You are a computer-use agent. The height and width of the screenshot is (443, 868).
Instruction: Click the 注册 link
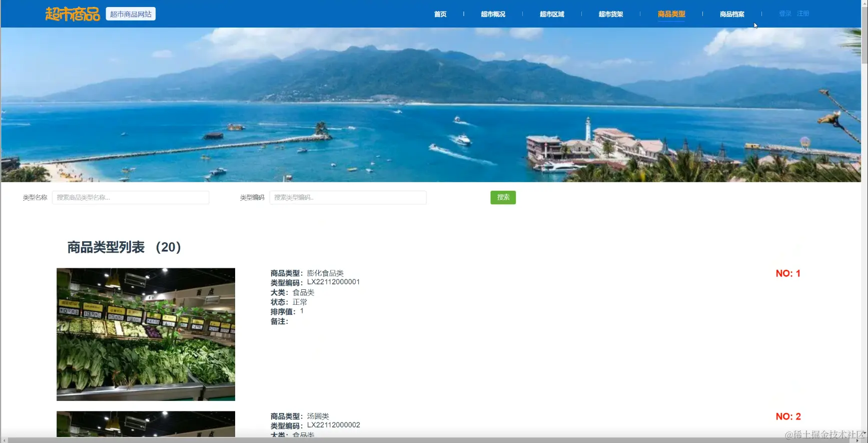[803, 14]
